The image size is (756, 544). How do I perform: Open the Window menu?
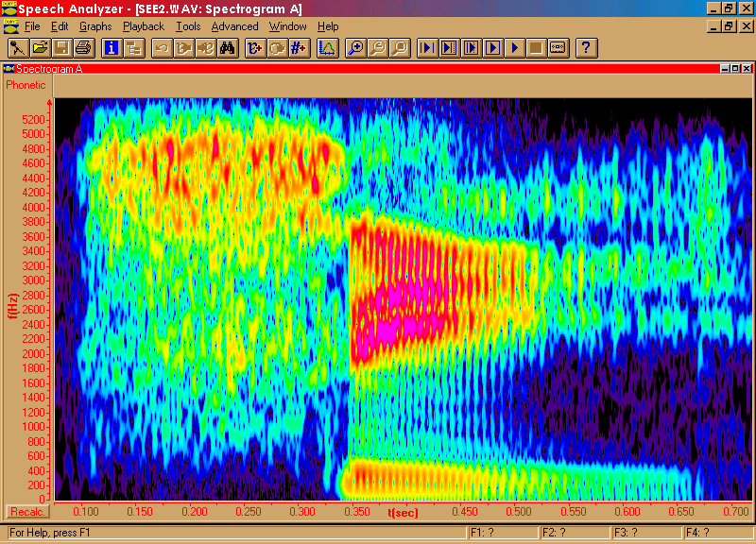point(288,26)
